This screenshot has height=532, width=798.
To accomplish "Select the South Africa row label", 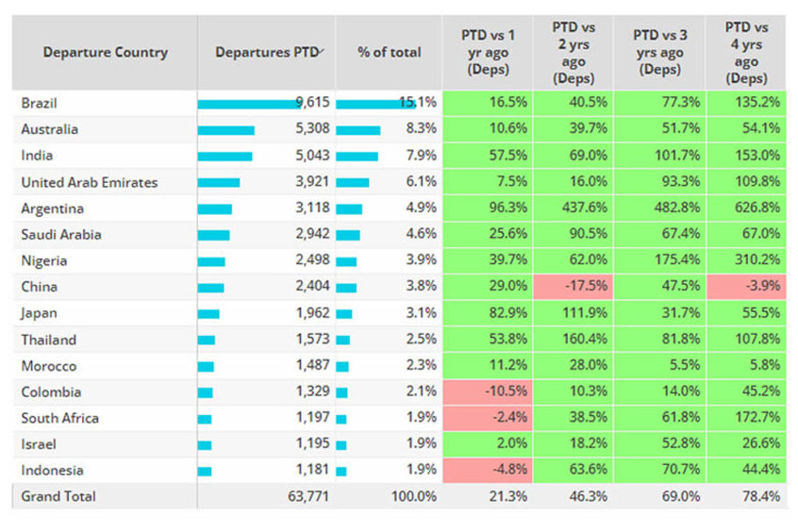I will pos(59,418).
